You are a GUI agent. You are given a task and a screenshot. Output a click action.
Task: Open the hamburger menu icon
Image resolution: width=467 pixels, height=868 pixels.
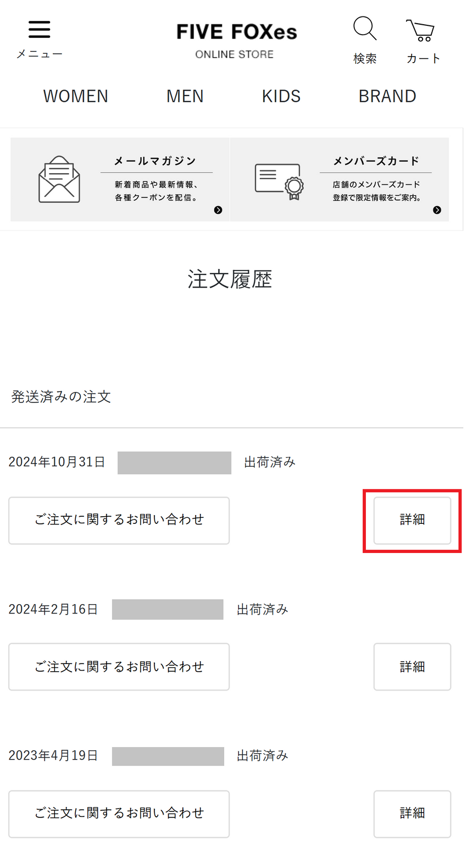pyautogui.click(x=39, y=30)
